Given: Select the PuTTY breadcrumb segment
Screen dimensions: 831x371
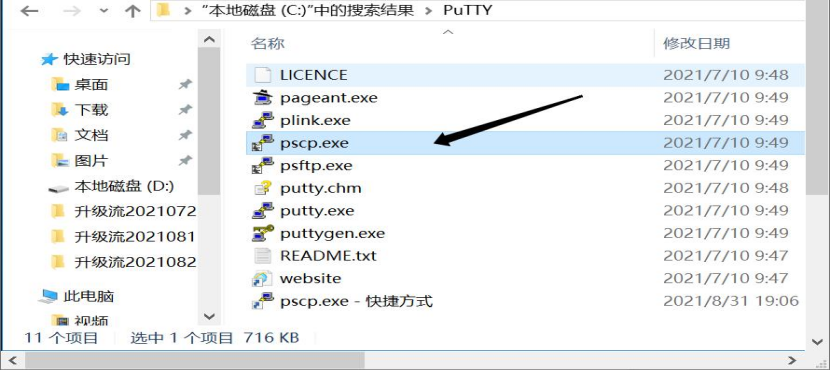Looking at the screenshot, I should click(x=467, y=11).
